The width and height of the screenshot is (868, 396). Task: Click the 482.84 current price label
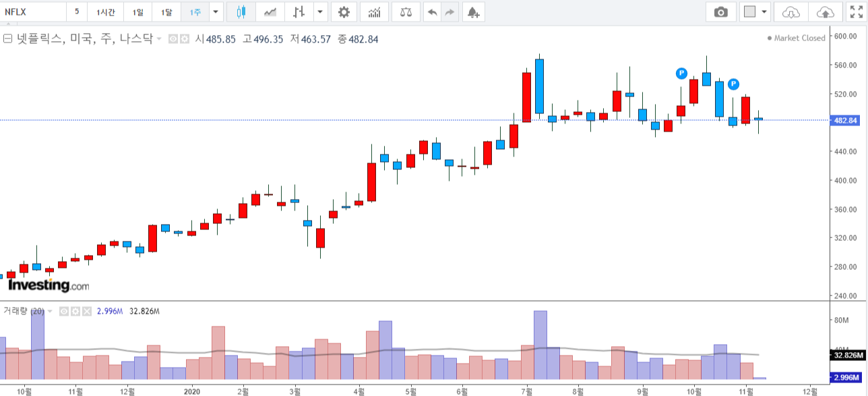[845, 120]
